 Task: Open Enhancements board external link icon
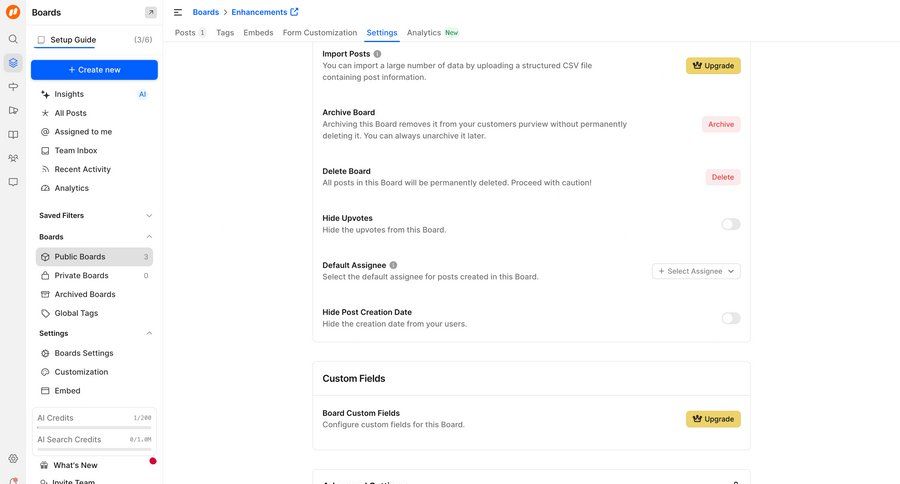click(x=294, y=12)
